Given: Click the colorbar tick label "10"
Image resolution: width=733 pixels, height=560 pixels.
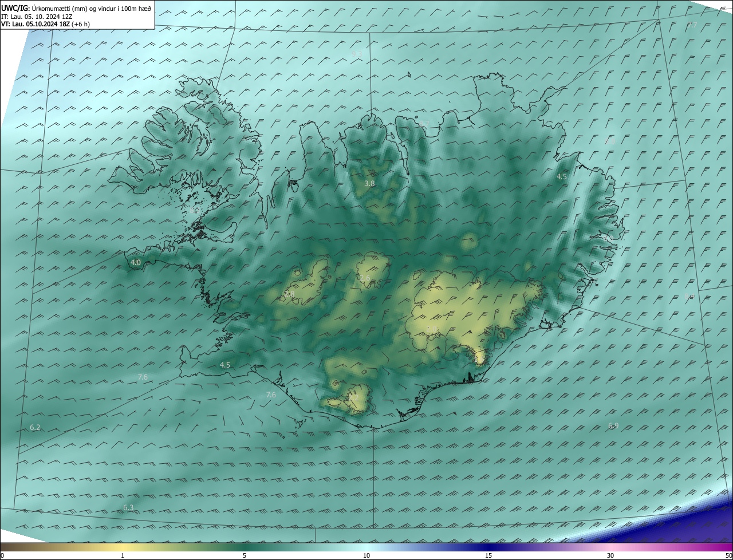Looking at the screenshot, I should [366, 556].
